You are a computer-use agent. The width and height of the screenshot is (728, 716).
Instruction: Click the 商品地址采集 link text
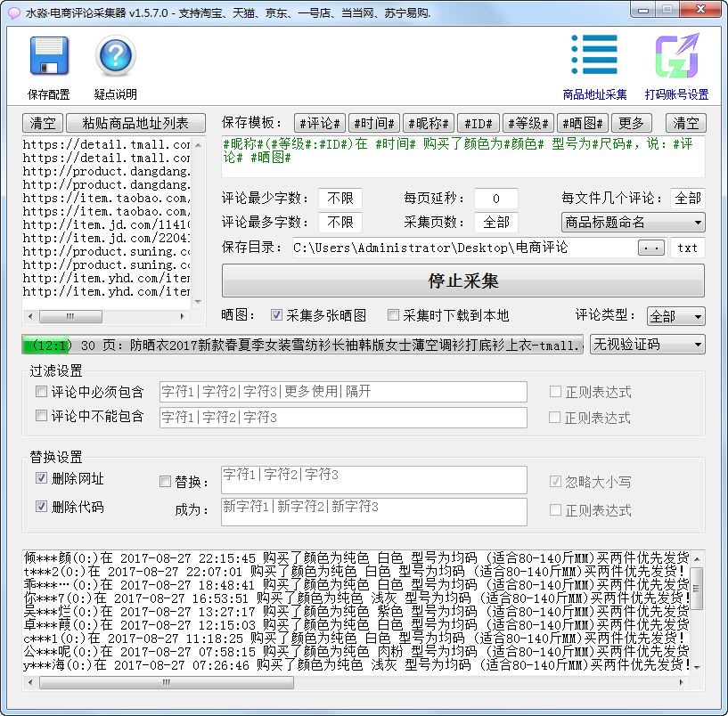[594, 94]
